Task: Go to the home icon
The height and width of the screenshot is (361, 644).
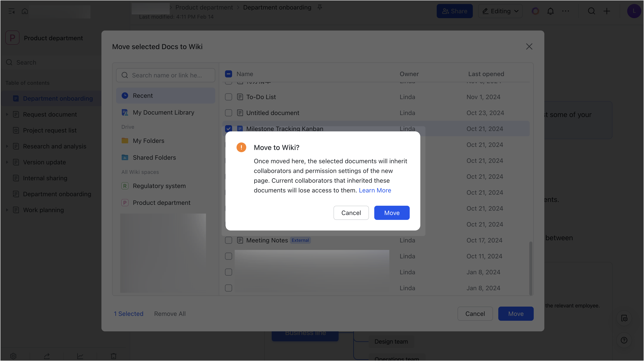Action: (25, 11)
